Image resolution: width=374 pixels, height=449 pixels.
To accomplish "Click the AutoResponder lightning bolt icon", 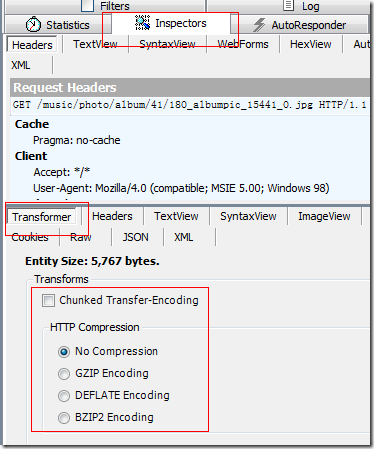I will click(x=259, y=25).
